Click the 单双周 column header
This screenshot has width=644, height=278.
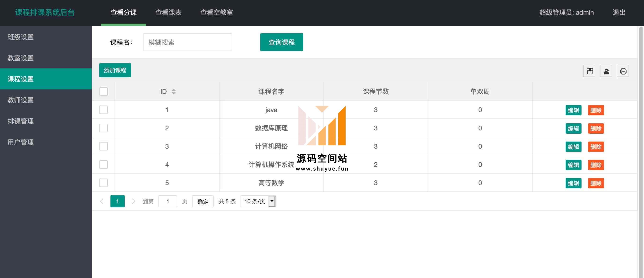click(x=480, y=91)
